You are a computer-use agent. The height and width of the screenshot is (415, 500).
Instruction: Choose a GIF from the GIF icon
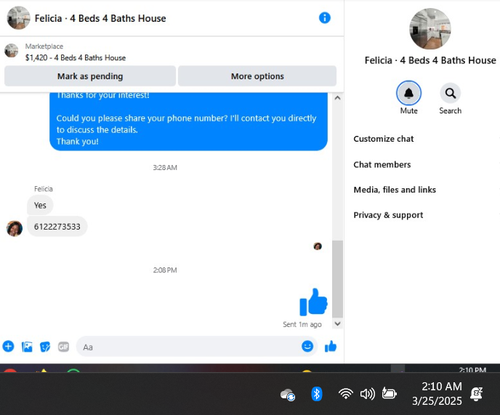tap(63, 347)
